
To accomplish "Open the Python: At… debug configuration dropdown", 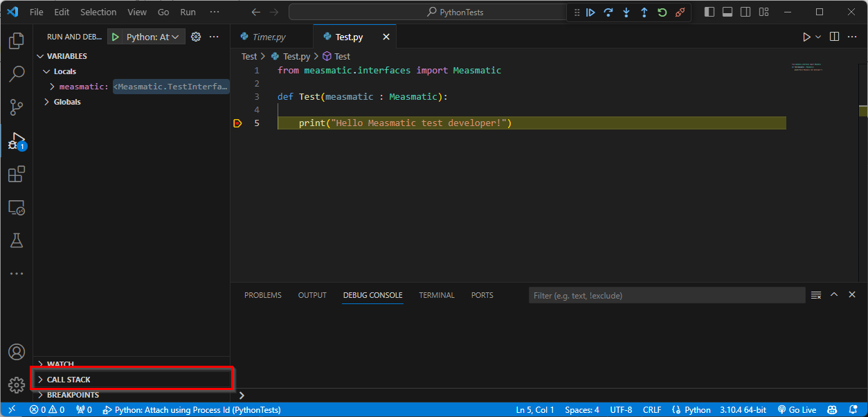I will tap(153, 37).
